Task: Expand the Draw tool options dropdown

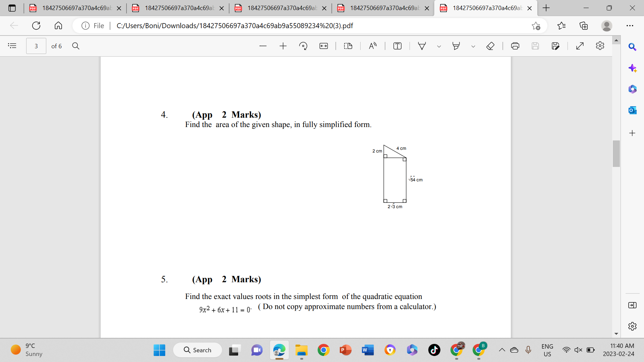Action: pyautogui.click(x=439, y=46)
